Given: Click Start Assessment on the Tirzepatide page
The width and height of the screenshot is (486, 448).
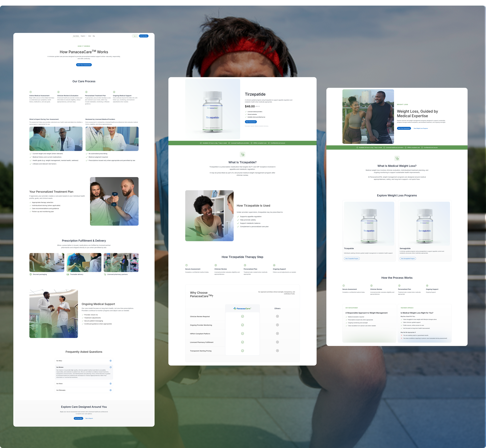Looking at the screenshot, I should click(251, 122).
